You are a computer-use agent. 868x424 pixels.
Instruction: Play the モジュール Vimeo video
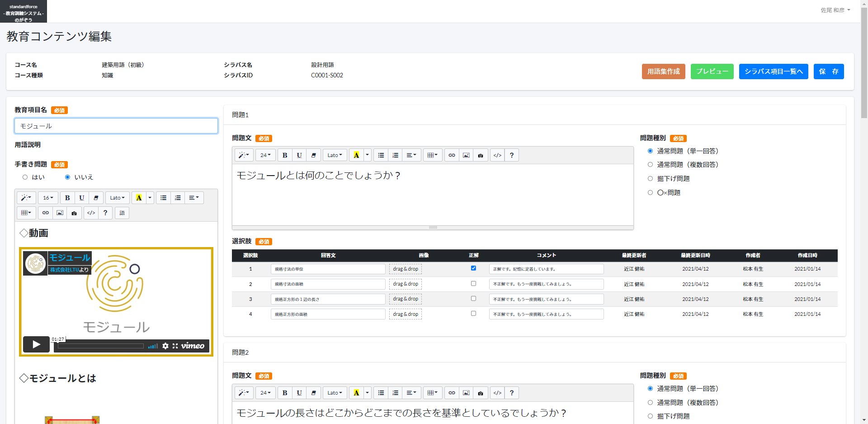pos(37,345)
